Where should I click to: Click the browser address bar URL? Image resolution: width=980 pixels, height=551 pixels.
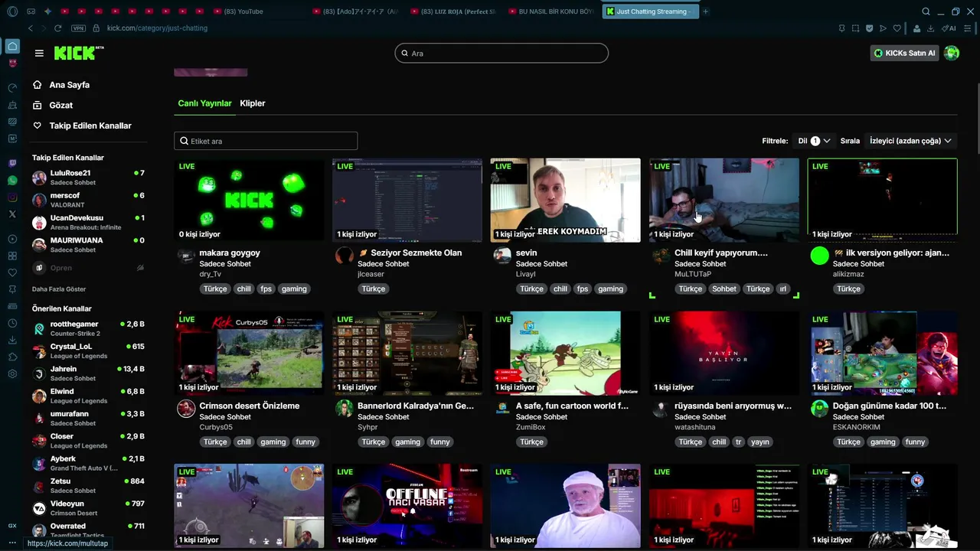point(157,28)
